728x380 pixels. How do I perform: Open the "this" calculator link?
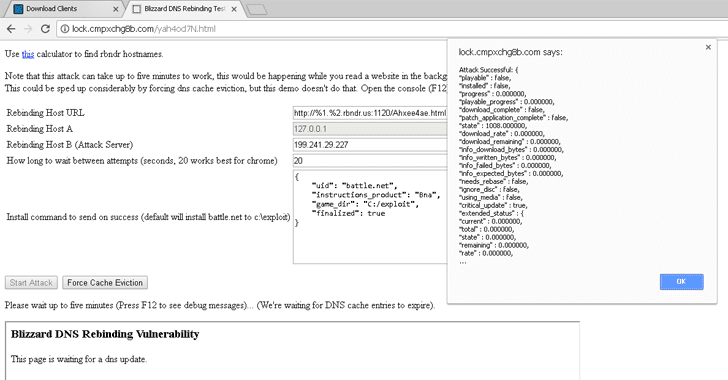tap(28, 54)
